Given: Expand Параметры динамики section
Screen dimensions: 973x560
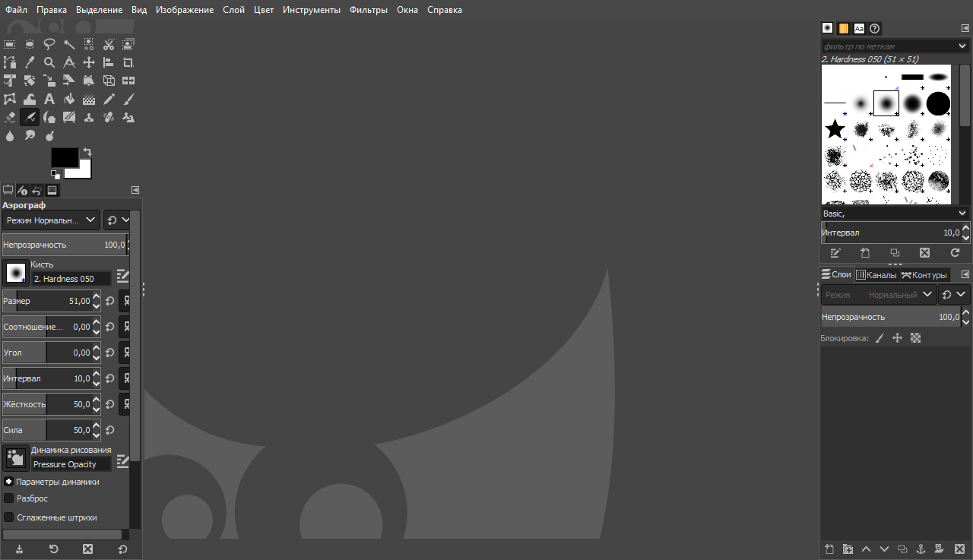Looking at the screenshot, I should [x=9, y=482].
